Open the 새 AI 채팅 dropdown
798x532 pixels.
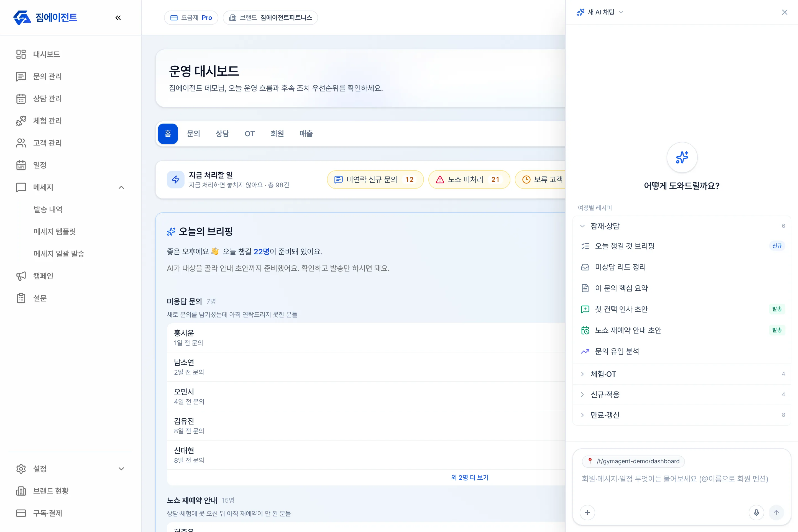point(600,12)
